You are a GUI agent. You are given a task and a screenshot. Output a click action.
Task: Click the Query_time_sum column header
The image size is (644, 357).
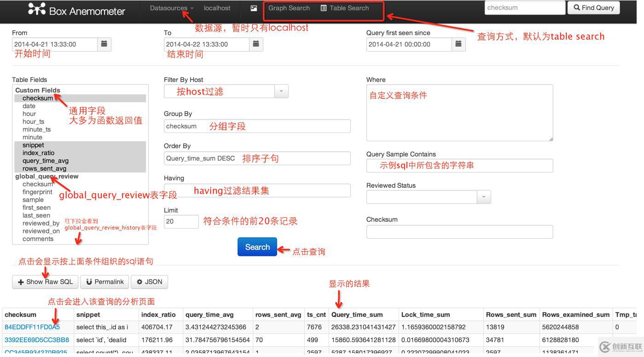[357, 315]
